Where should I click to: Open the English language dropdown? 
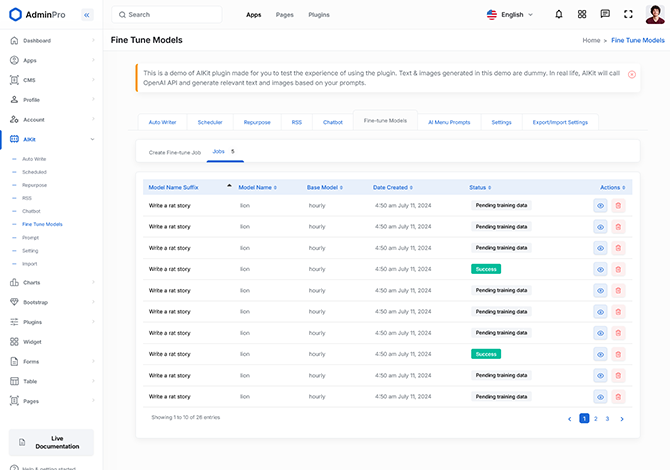tap(510, 15)
